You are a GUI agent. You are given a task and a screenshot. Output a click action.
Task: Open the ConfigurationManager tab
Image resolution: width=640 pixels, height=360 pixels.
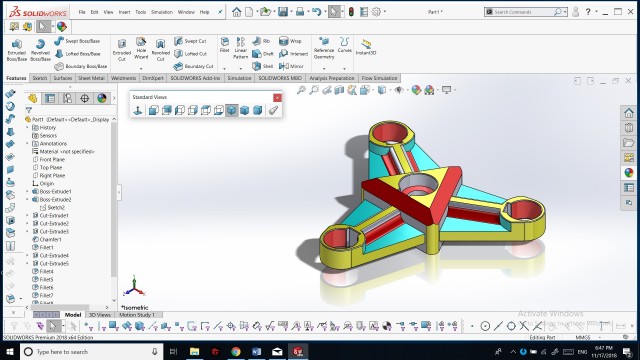[x=67, y=98]
